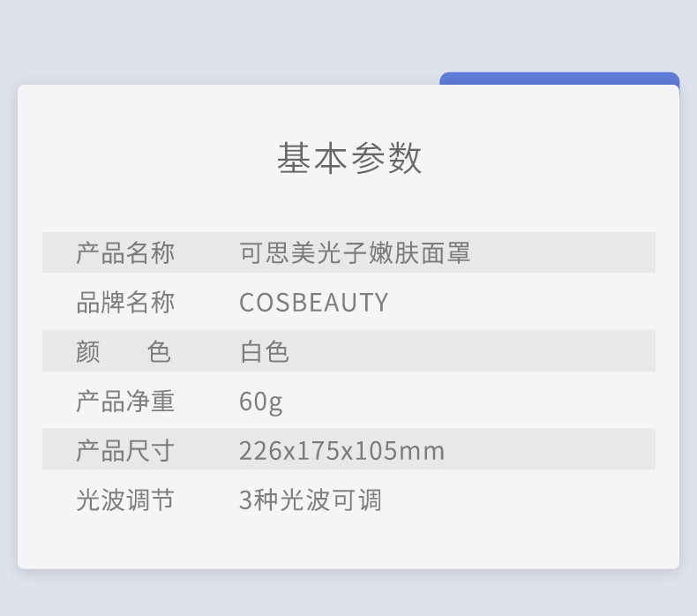Click the 光波调节 label

[x=125, y=500]
